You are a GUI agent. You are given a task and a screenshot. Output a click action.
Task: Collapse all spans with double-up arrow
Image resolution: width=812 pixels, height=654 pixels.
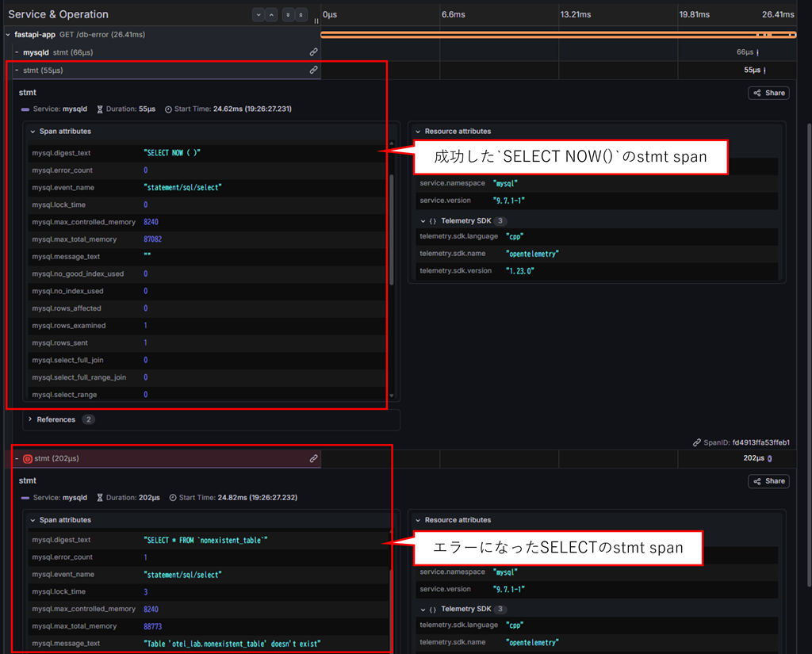(x=301, y=14)
